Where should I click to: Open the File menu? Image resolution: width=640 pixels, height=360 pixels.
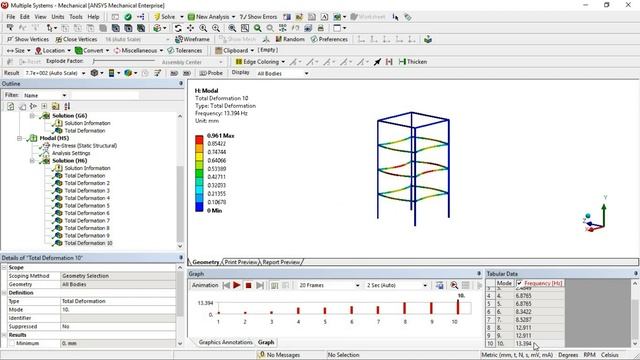11,17
